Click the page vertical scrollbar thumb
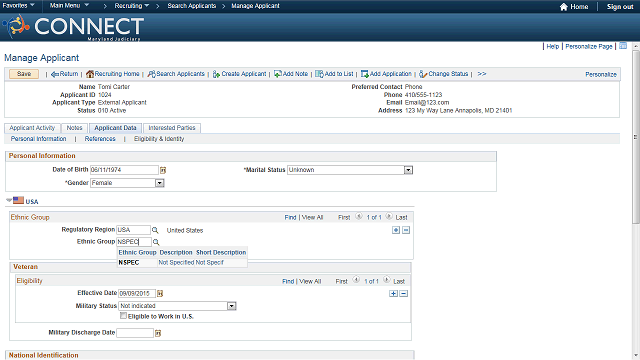 click(x=636, y=137)
